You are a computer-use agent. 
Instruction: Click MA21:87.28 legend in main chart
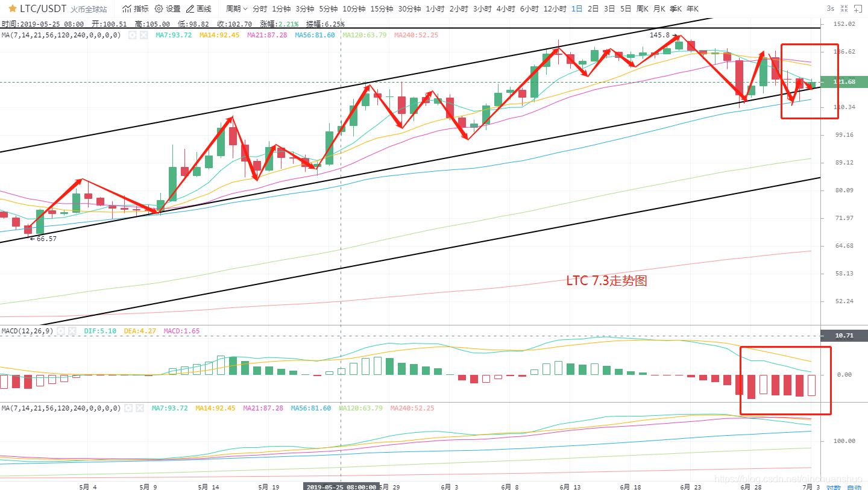click(267, 35)
